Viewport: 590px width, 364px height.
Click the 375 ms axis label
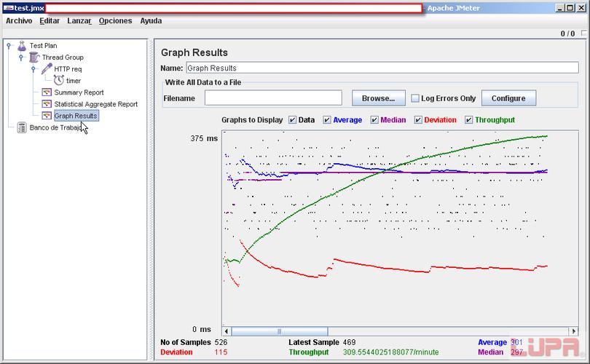(204, 138)
